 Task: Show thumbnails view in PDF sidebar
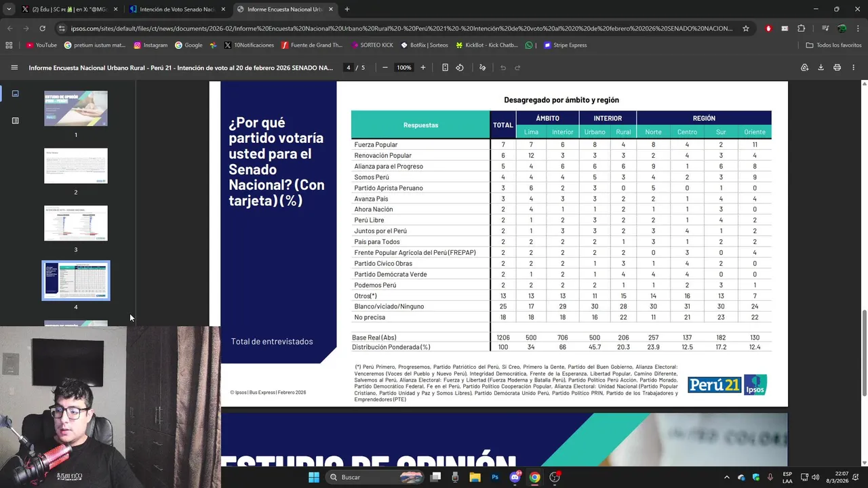tap(15, 94)
